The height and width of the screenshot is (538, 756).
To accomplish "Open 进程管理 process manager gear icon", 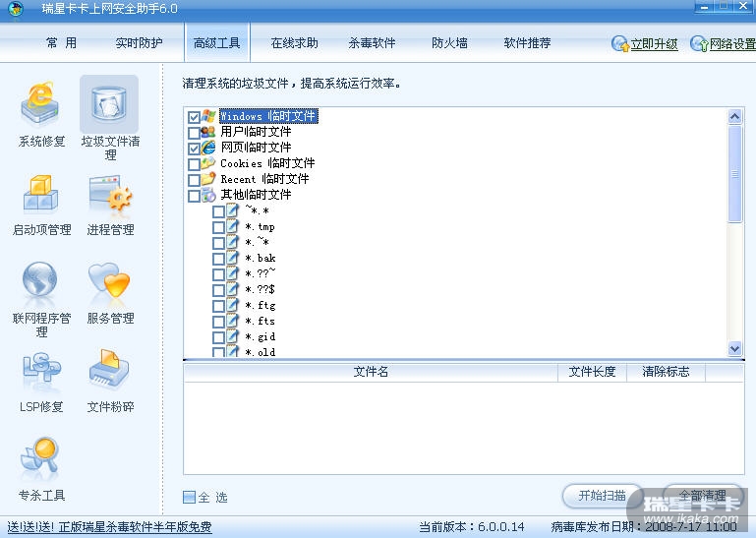I will 110,193.
